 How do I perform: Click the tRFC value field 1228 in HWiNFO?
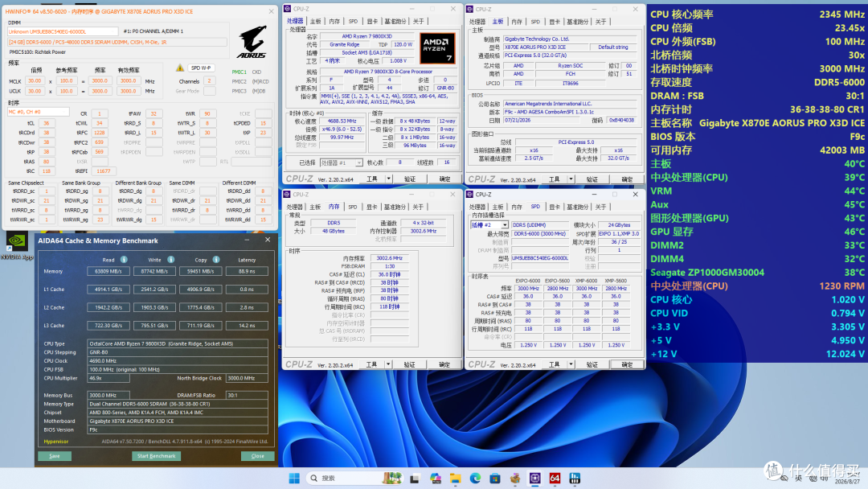point(99,133)
